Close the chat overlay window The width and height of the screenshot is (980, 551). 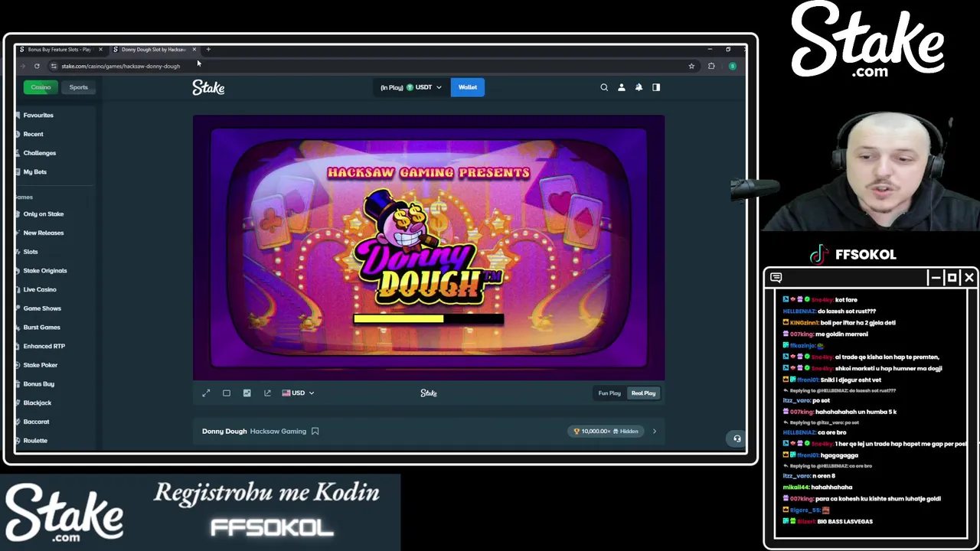coord(969,277)
